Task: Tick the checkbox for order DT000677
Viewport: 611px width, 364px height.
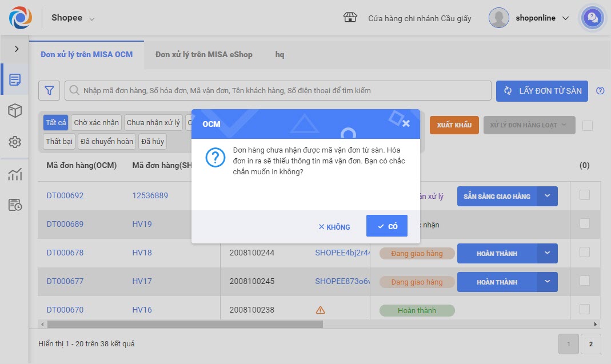Action: (x=585, y=281)
